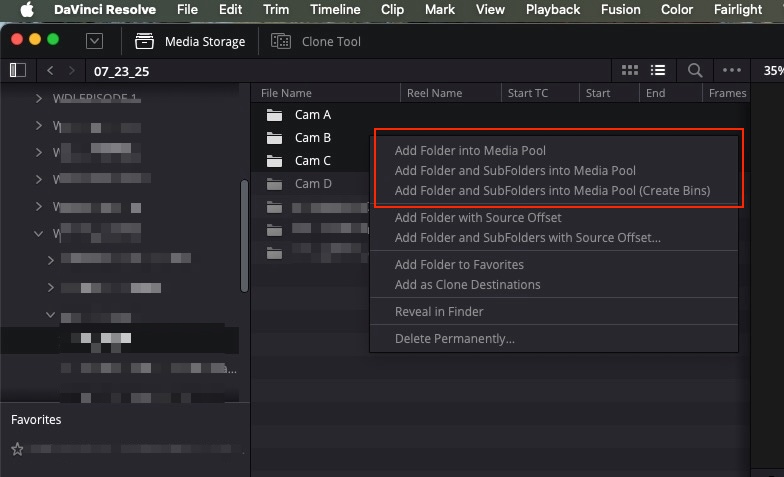Open the Color menu
This screenshot has width=784, height=477.
[x=677, y=10]
